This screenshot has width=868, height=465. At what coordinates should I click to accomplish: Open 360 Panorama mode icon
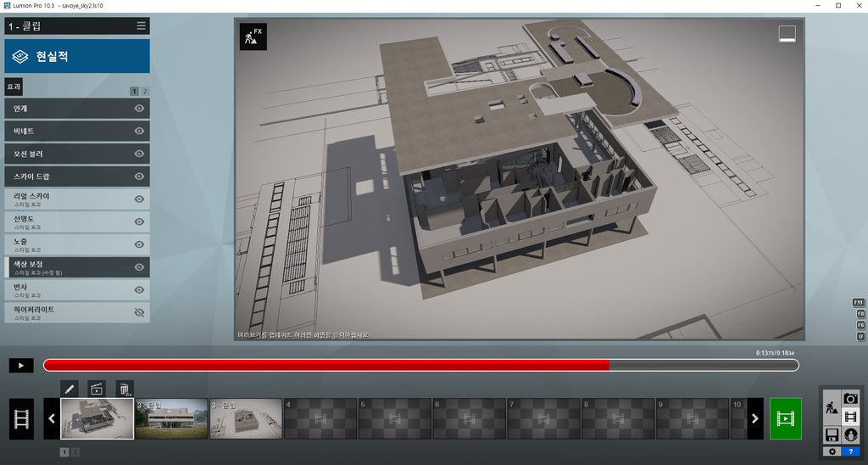tap(851, 434)
